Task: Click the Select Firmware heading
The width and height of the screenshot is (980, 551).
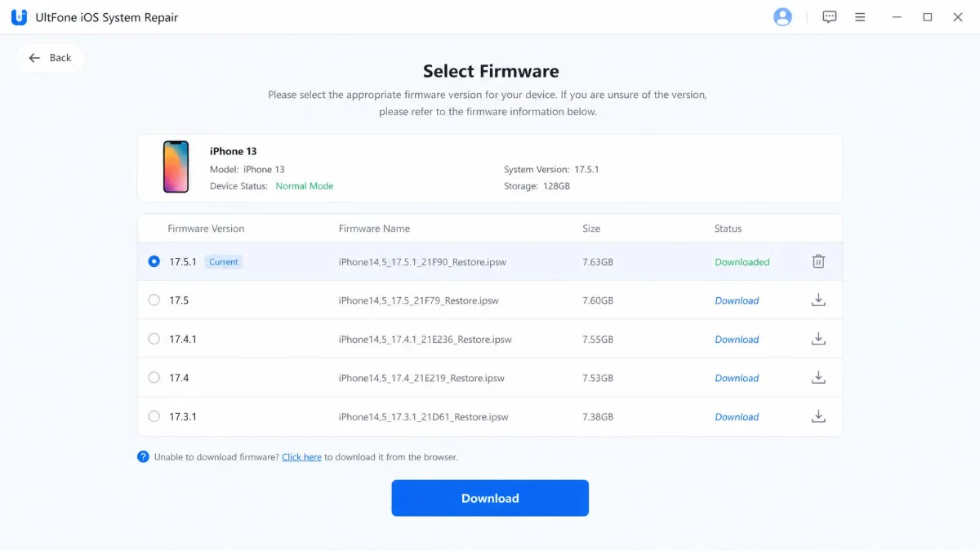Action: coord(490,71)
